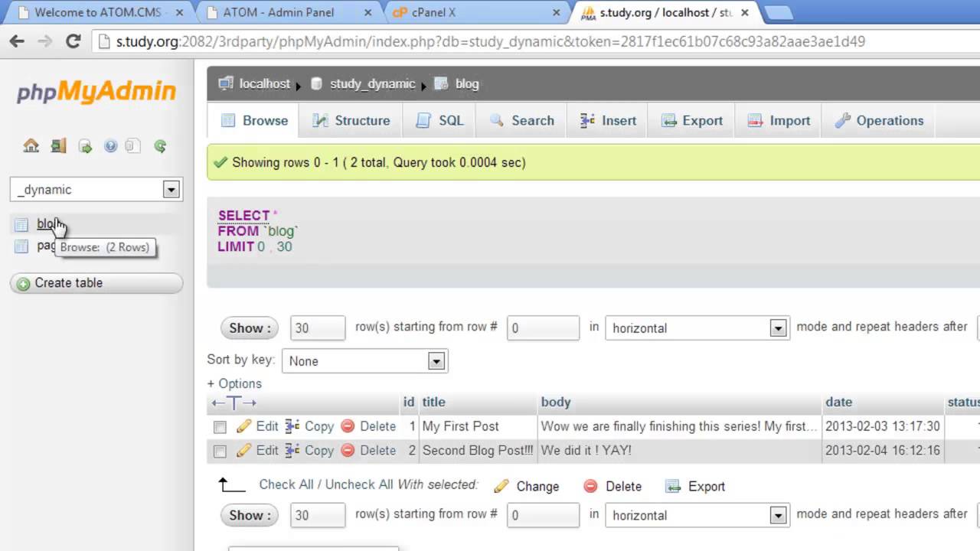Go to phpMyAdmin home icon
This screenshot has width=980, height=551.
click(x=31, y=145)
